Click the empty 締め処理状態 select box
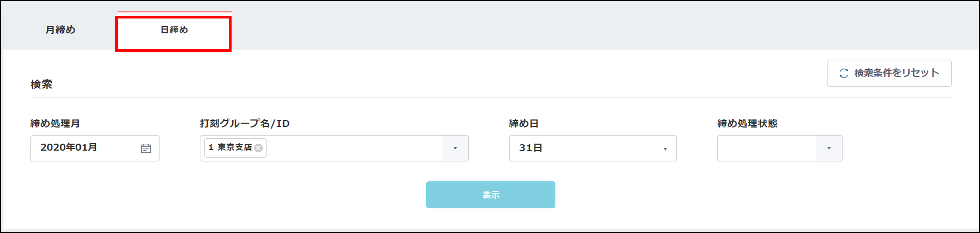 (767, 148)
